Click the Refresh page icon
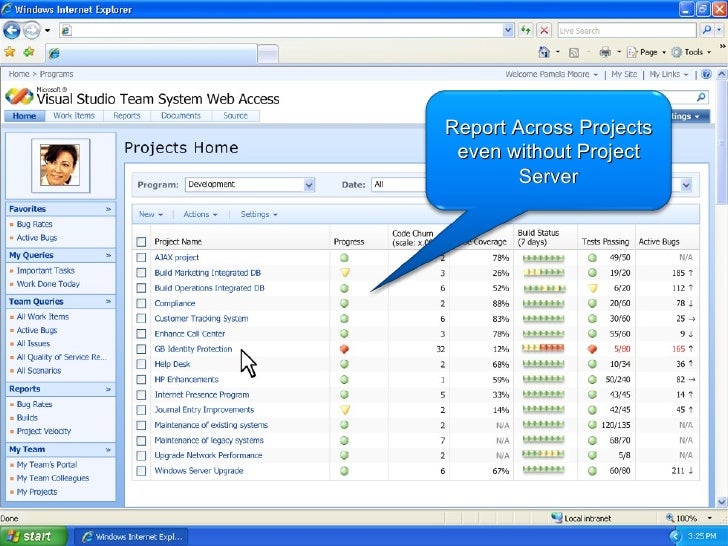The width and height of the screenshot is (728, 546). 526,31
